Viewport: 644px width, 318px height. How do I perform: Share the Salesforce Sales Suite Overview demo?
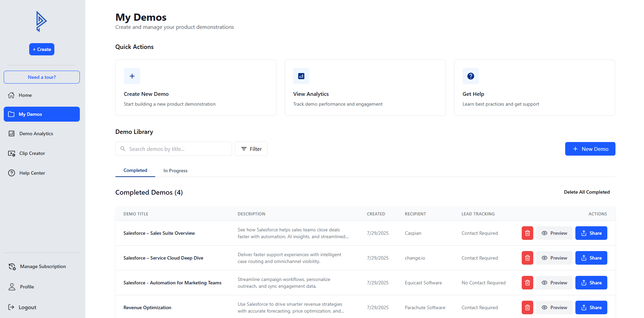tap(591, 233)
